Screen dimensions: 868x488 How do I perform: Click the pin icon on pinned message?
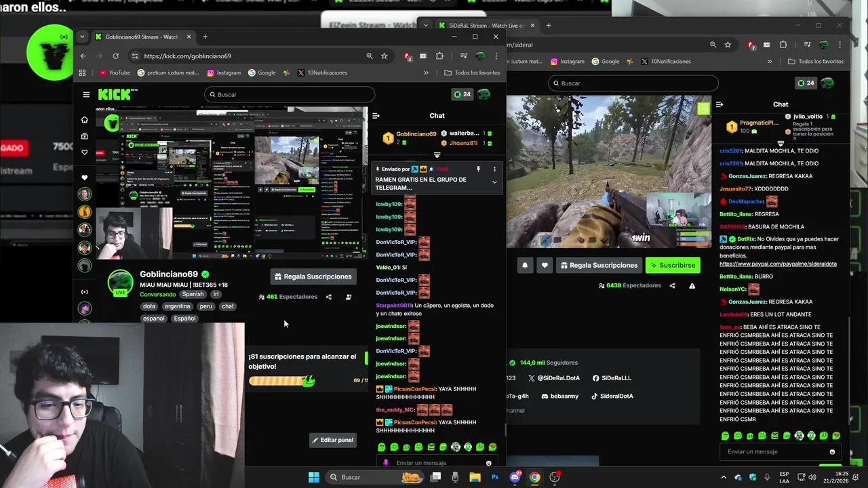click(478, 169)
